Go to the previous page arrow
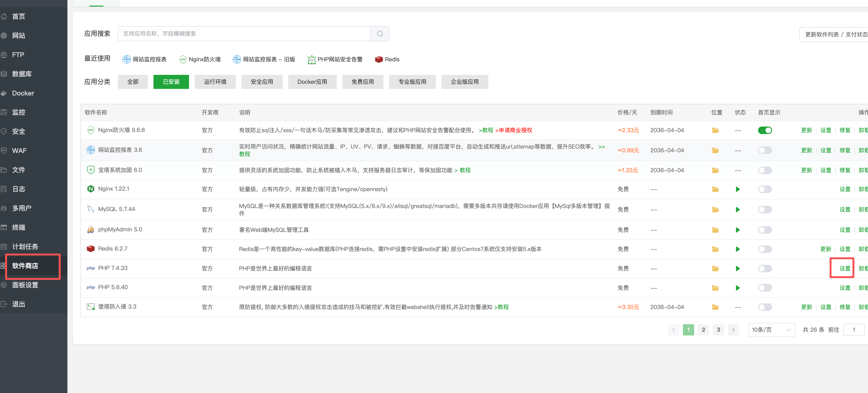Viewport: 868px width, 393px height. 673,330
